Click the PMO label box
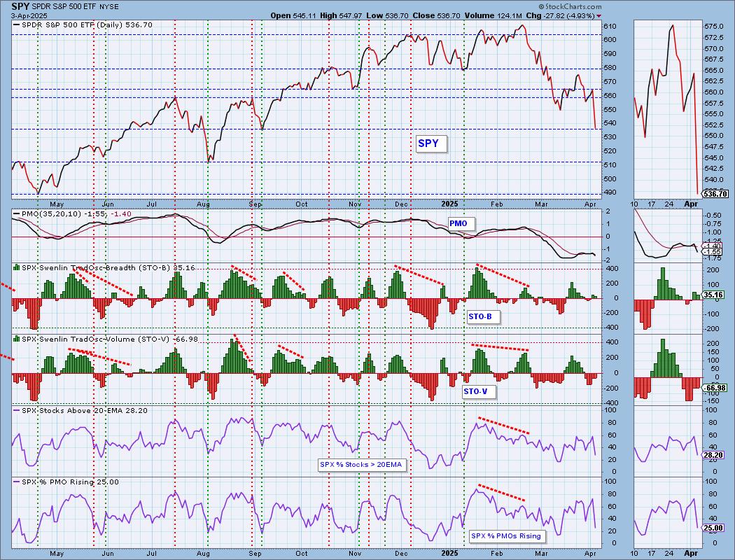Viewport: 735px width, 560px height. 461,223
